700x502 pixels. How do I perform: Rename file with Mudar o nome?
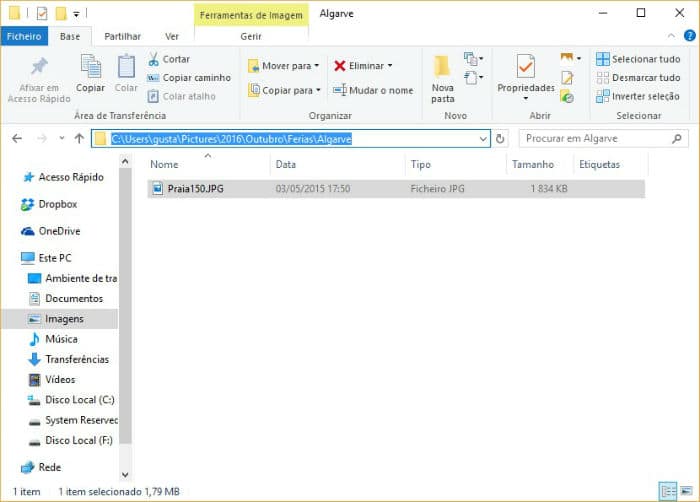[x=373, y=90]
